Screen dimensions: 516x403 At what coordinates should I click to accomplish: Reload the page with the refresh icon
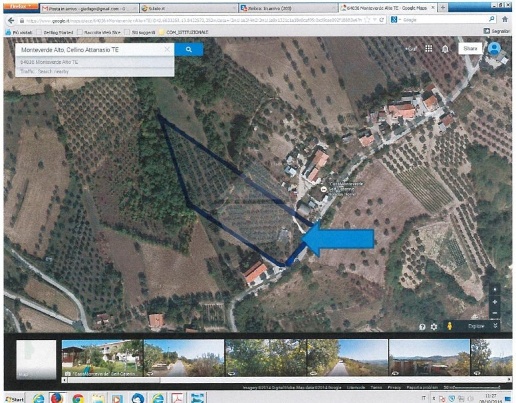382,20
